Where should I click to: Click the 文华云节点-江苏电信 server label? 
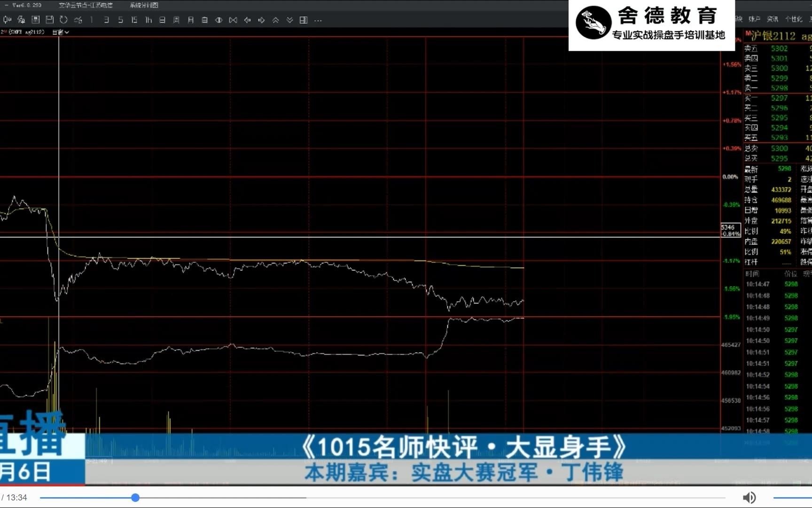[86, 5]
